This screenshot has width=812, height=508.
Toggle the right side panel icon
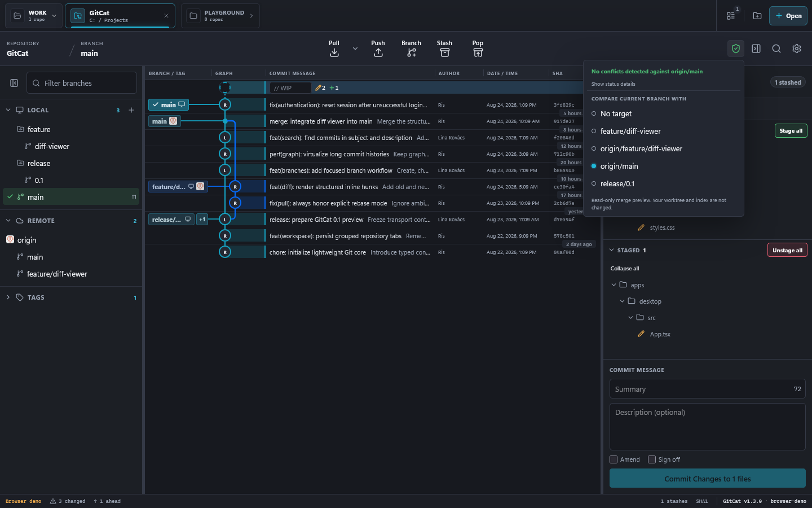756,49
